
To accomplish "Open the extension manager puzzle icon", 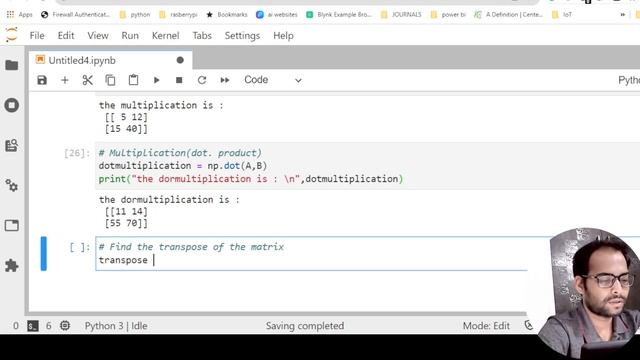I will pyautogui.click(x=12, y=266).
